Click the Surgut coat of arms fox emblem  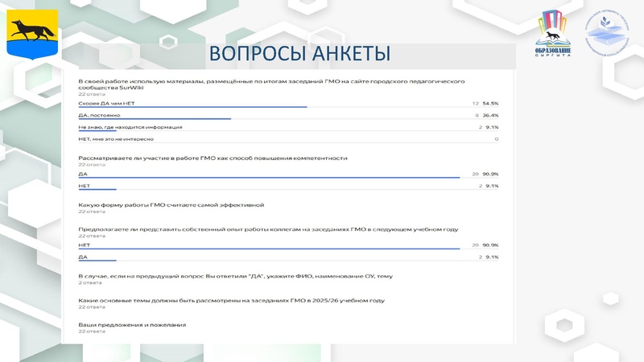[32, 35]
